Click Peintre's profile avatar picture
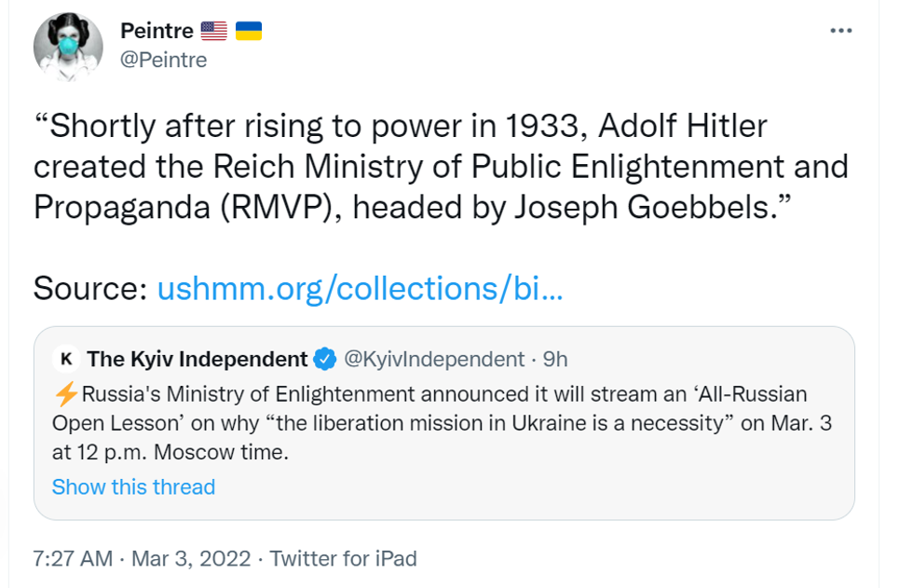This screenshot has height=588, width=913. [x=68, y=47]
